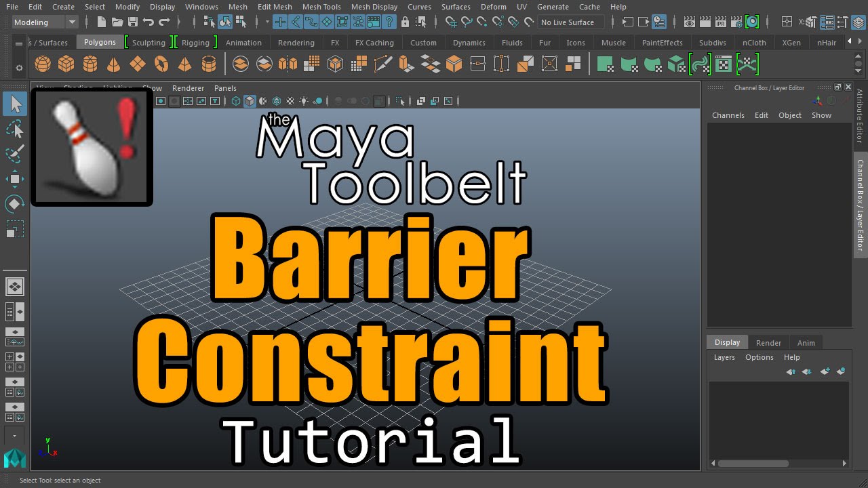This screenshot has width=868, height=488.
Task: Switch to the Animation shelf tab
Action: point(243,42)
